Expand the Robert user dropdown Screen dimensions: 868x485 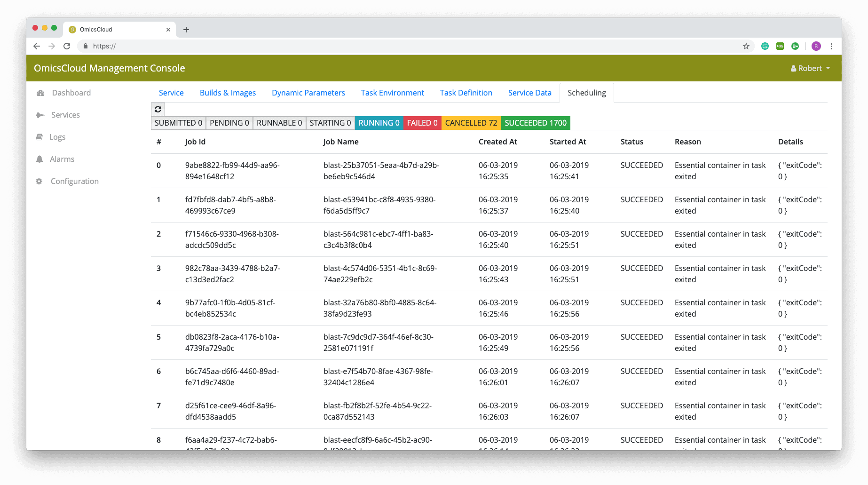[811, 69]
